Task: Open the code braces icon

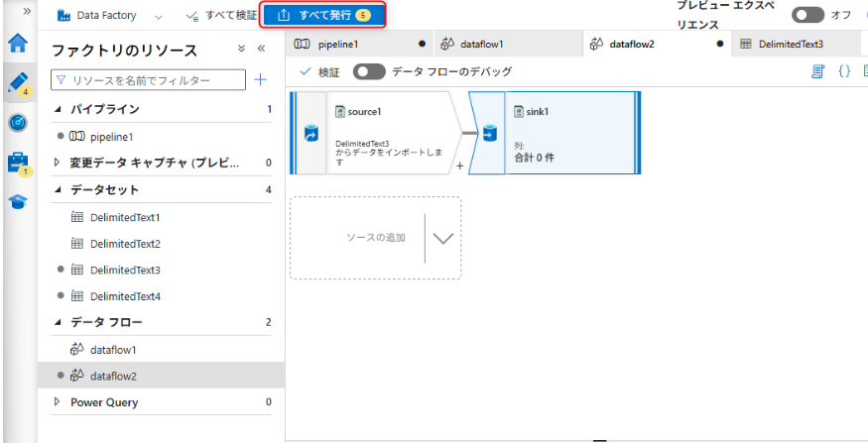Action: click(844, 71)
